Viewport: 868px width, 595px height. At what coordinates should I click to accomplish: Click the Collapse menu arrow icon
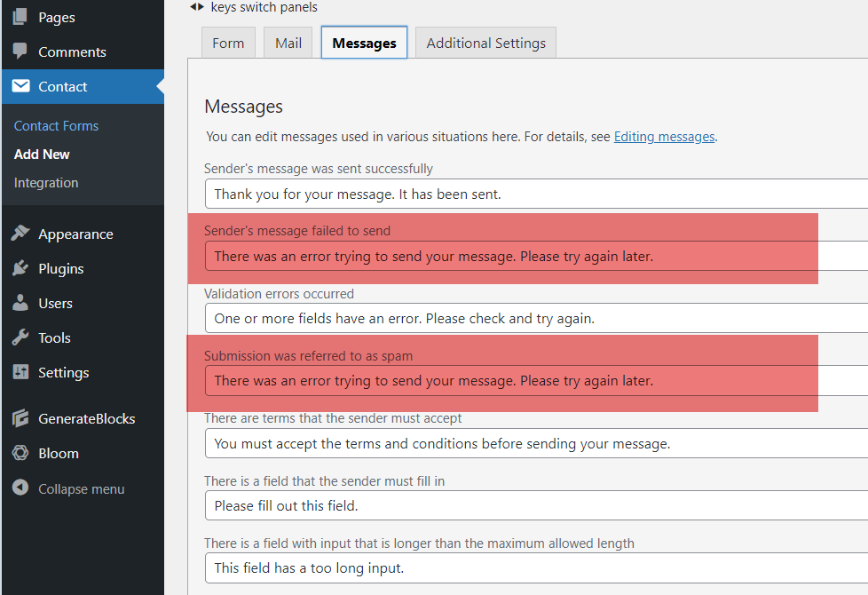pos(20,488)
